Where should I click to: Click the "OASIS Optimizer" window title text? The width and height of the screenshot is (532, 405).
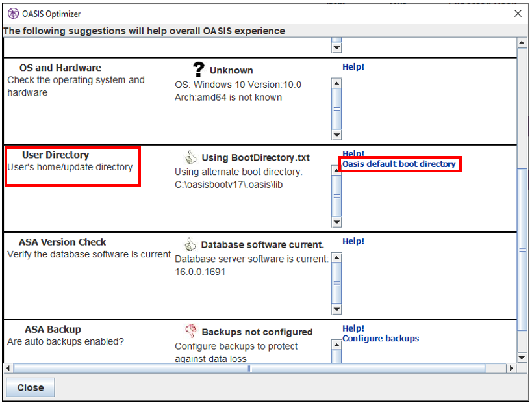(x=51, y=14)
